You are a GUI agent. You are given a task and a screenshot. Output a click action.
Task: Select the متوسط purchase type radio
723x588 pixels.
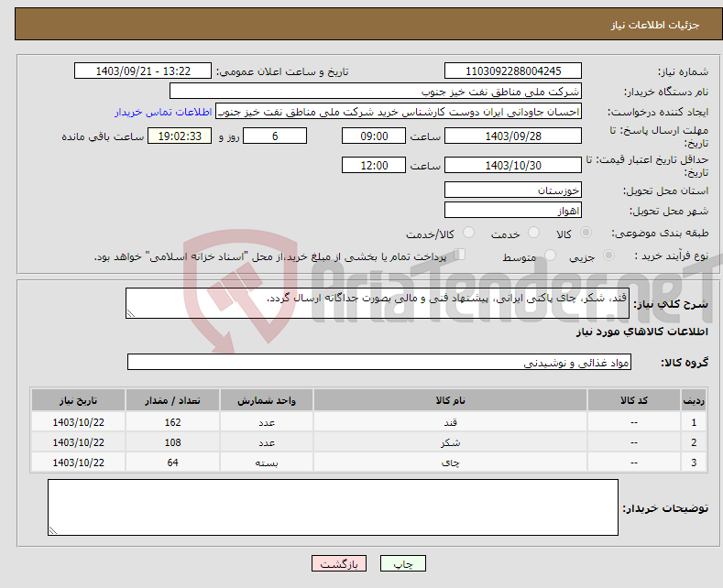coord(550,255)
